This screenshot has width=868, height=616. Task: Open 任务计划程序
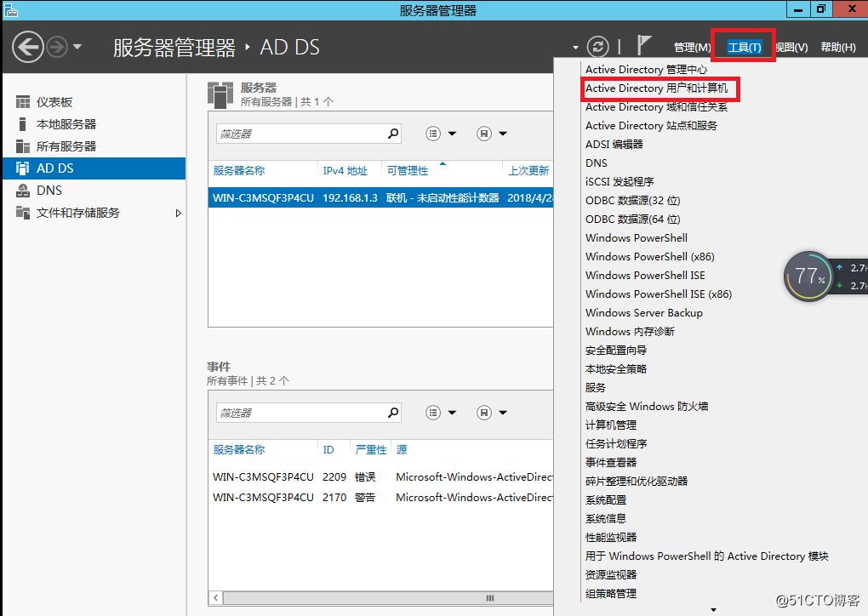(x=616, y=444)
